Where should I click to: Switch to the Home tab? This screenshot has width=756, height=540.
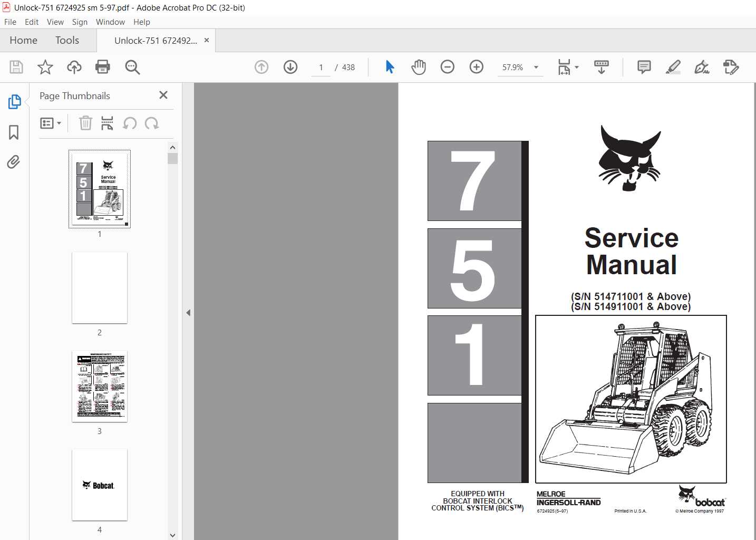[x=23, y=41]
